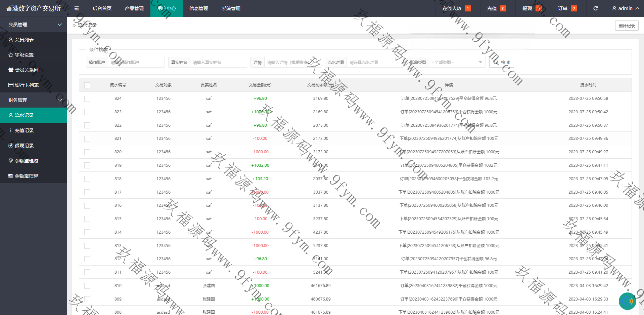This screenshot has width=644, height=315.
Task: Click the hamburger menu collapse icon
Action: click(77, 8)
